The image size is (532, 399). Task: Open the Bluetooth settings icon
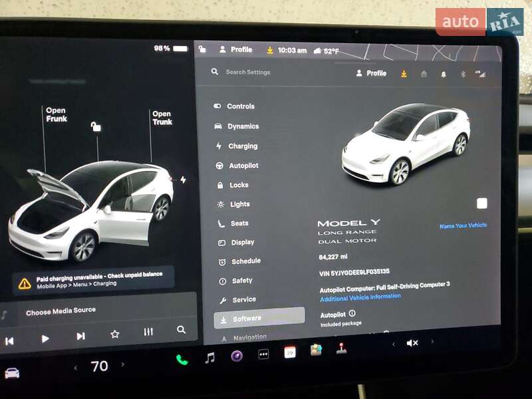462,73
